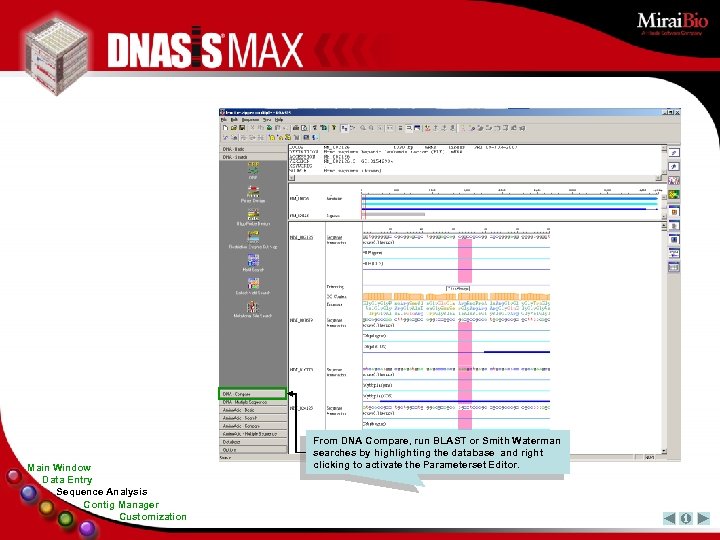Expand the Database panel
Viewport: 720px width, 540px height.
253,442
